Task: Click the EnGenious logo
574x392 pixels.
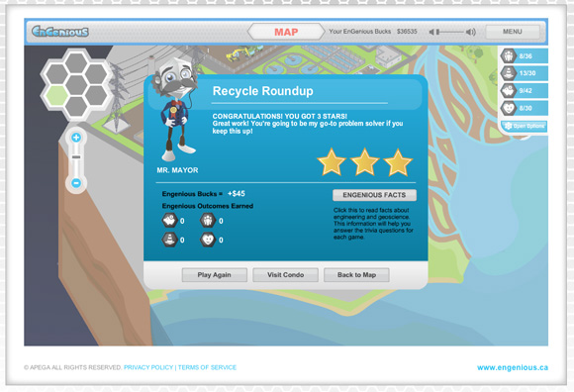Action: coord(60,32)
